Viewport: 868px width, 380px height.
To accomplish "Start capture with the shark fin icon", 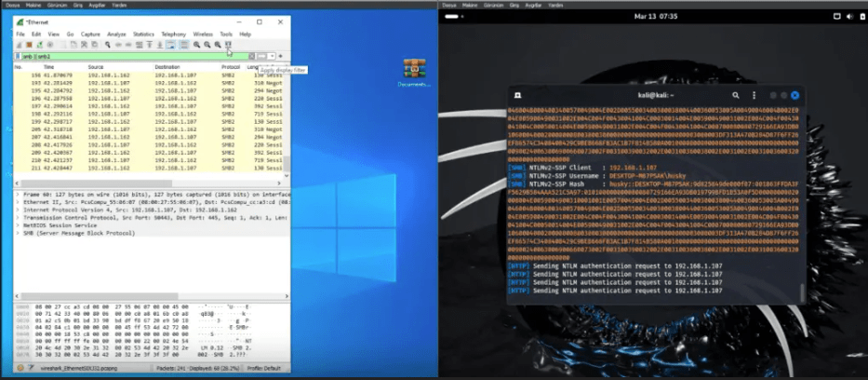I will click(x=20, y=44).
